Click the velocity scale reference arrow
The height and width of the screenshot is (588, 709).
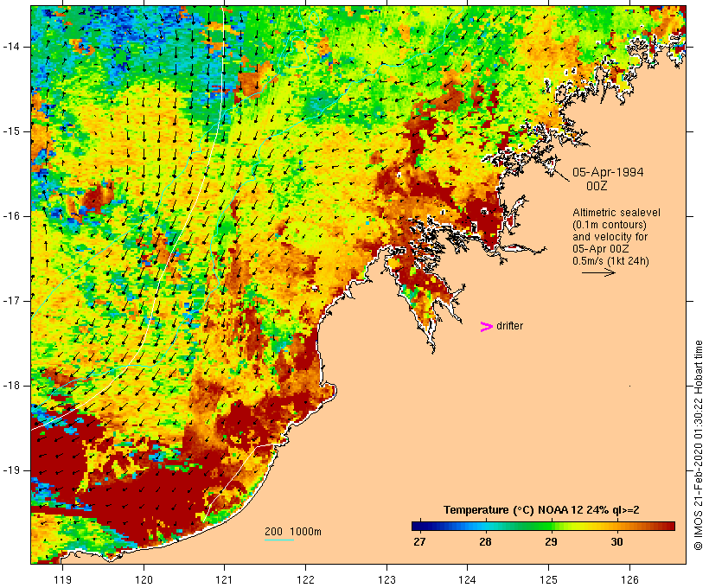598,272
